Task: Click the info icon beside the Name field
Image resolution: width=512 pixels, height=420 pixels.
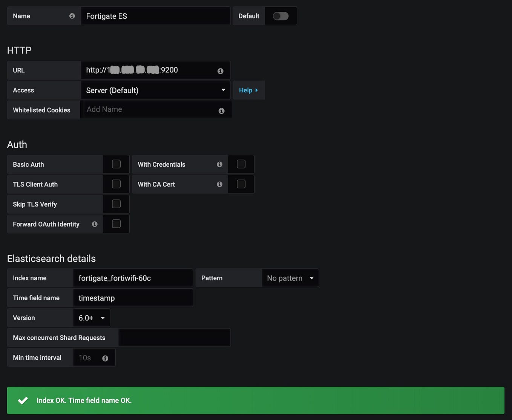Action: pyautogui.click(x=72, y=16)
